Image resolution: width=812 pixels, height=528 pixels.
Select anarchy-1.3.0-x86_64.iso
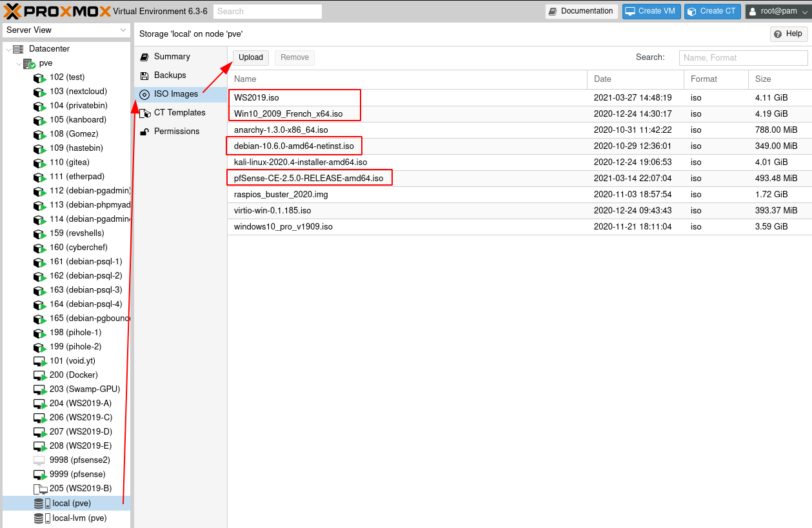tap(519, 130)
